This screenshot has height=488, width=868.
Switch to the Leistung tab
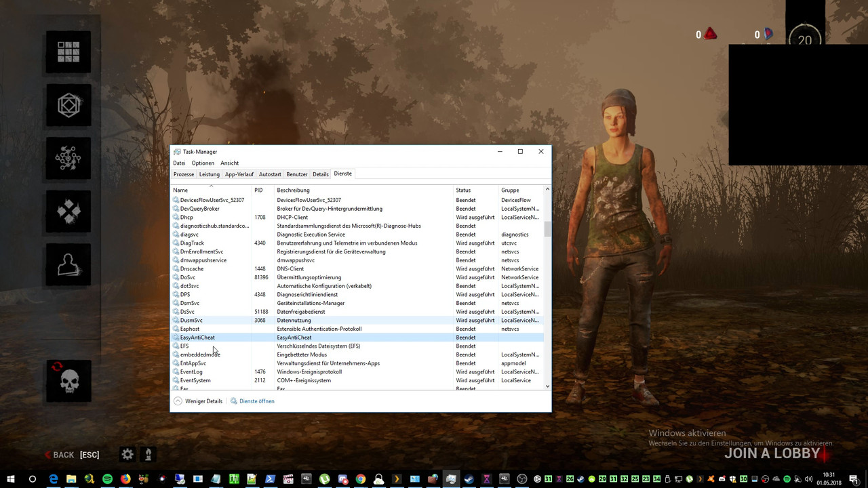coord(210,174)
